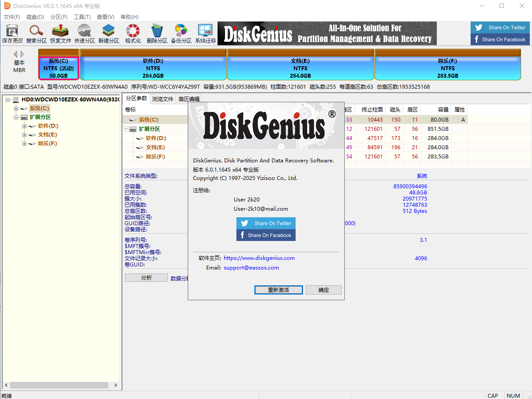The image size is (532, 399).
Task: Click the Facebook icon in the About dialog
Action: point(243,235)
